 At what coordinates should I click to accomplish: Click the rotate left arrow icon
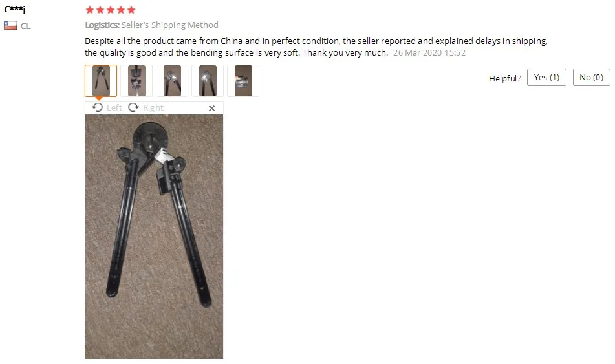click(x=97, y=107)
